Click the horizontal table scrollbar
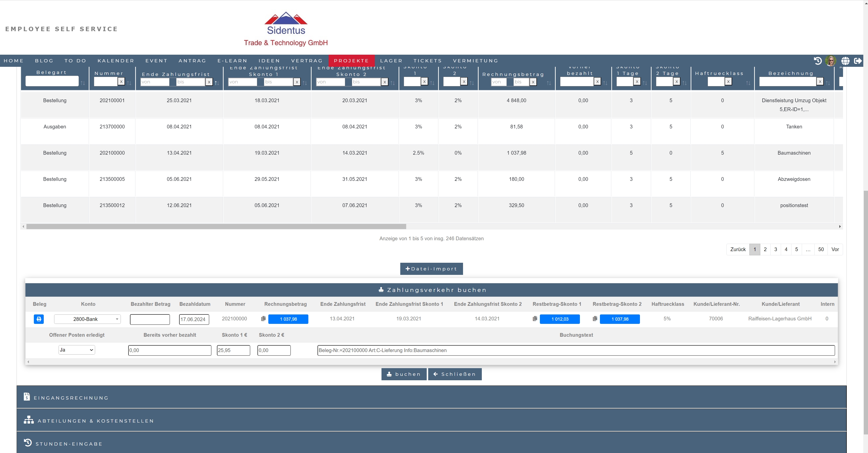 click(x=216, y=227)
